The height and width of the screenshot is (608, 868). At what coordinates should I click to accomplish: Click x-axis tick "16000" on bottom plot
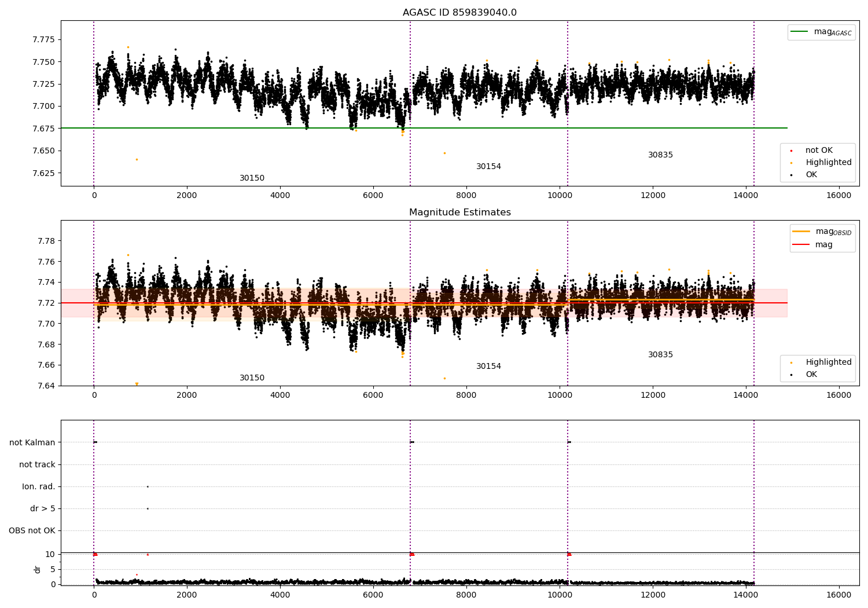(838, 595)
